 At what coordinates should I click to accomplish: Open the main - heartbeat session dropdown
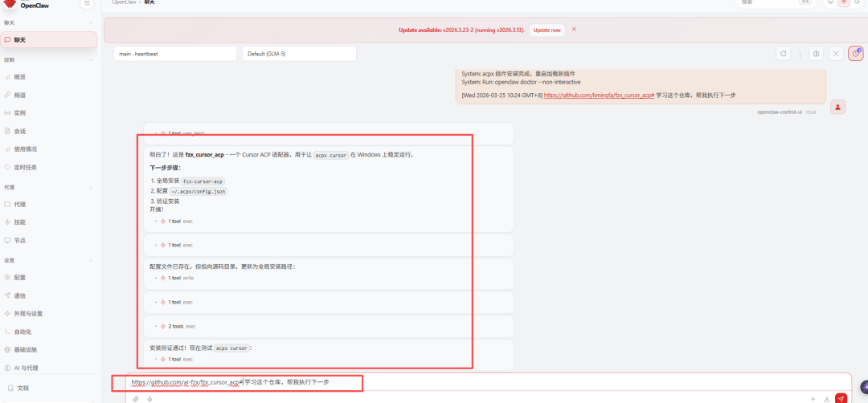[175, 54]
